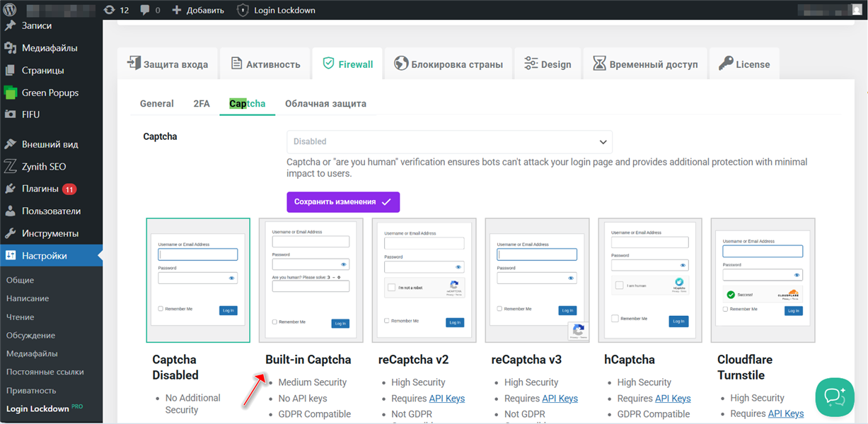Image resolution: width=868 pixels, height=424 pixels.
Task: Click the globe icon on Блокировка страны tab
Action: (x=401, y=64)
